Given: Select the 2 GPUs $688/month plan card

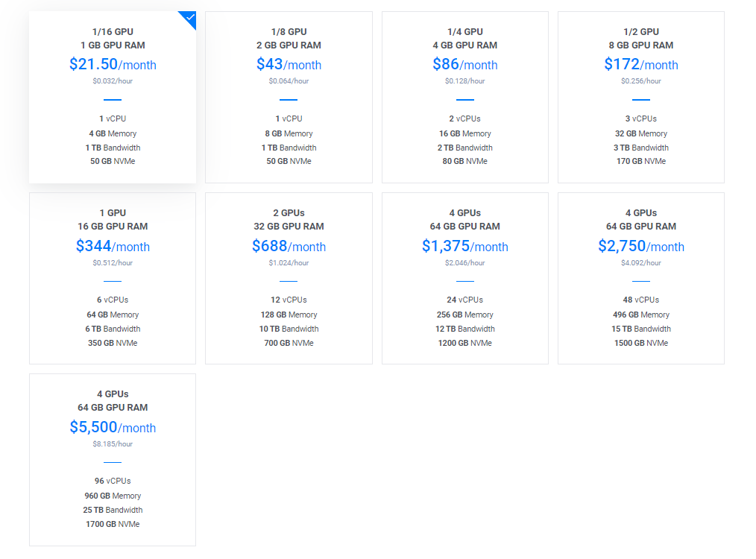Looking at the screenshot, I should 289,278.
